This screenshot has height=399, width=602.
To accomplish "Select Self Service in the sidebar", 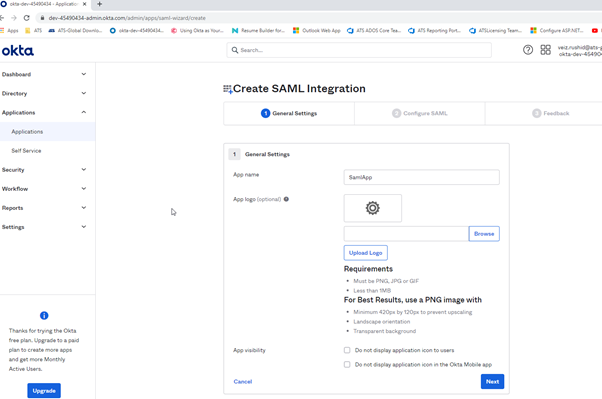I will click(26, 151).
